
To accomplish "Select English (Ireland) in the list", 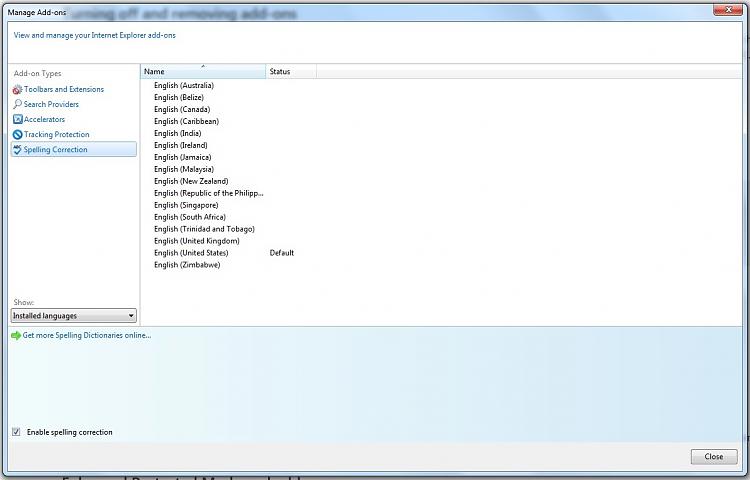I will (180, 145).
